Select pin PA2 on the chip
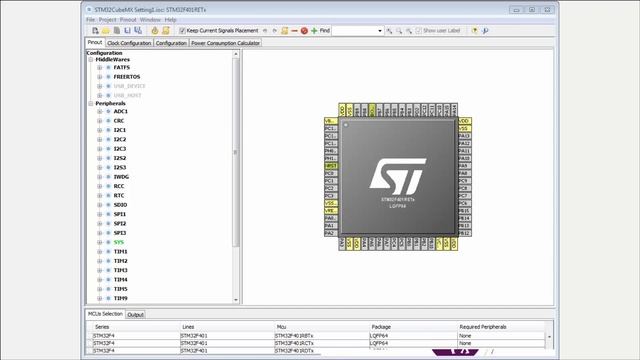This screenshot has width=640, height=360. click(x=331, y=233)
